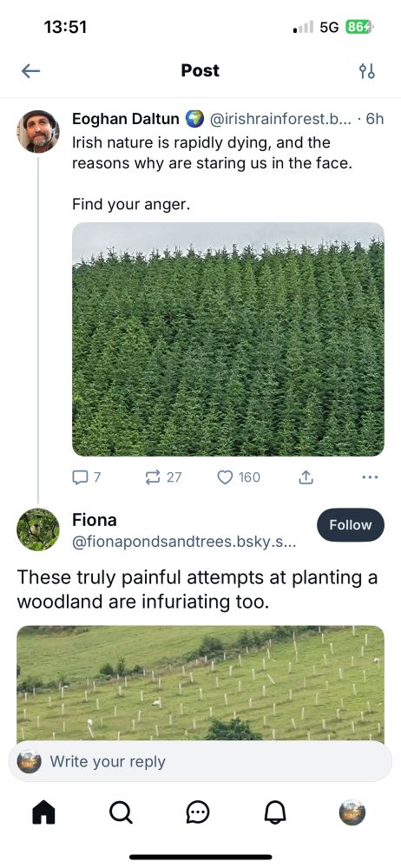The width and height of the screenshot is (401, 868).
Task: Go to Home tab in bottom bar
Action: pos(43,812)
